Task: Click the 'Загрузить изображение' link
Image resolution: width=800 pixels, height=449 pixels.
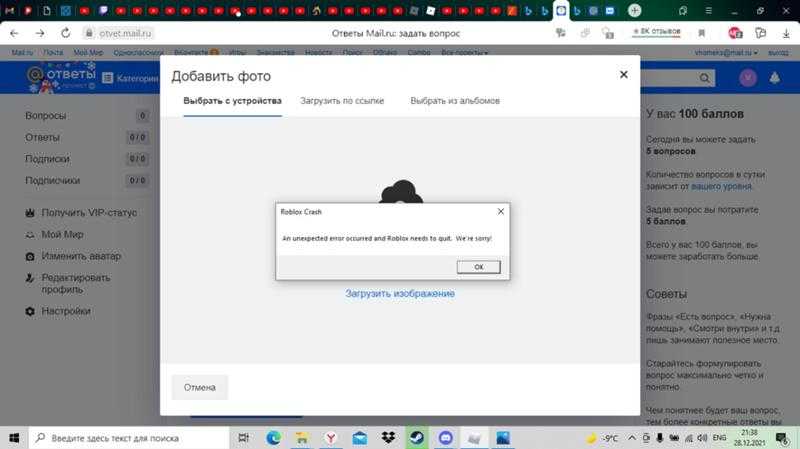Action: pyautogui.click(x=400, y=293)
